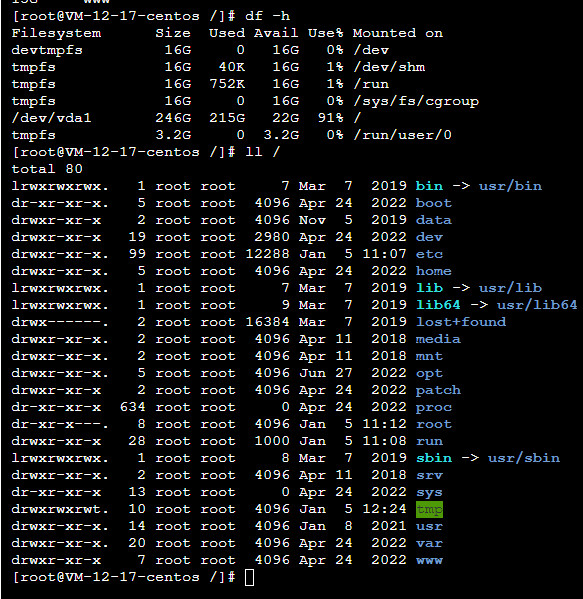Select the usr/sbin symlink target
Screen dimensions: 583x599
pyautogui.click(x=524, y=458)
